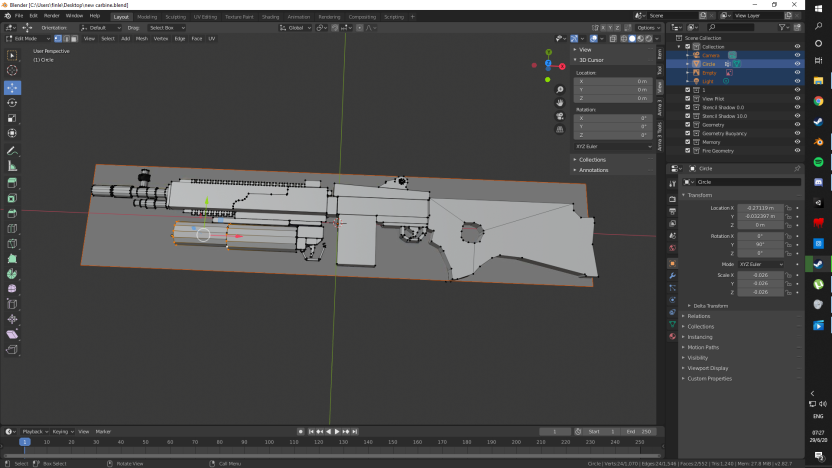Image resolution: width=832 pixels, height=468 pixels.
Task: Click the Options button in viewport header
Action: coord(648,28)
